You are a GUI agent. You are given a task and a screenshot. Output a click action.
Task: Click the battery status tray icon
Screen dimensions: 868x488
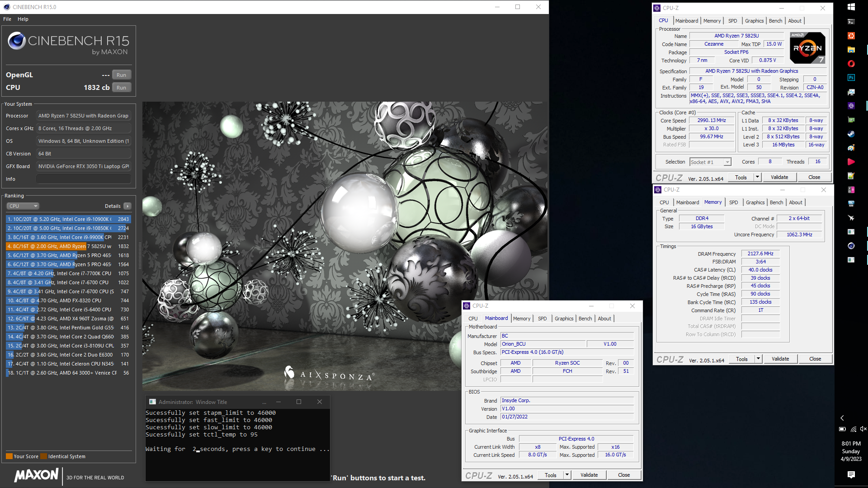pyautogui.click(x=842, y=429)
